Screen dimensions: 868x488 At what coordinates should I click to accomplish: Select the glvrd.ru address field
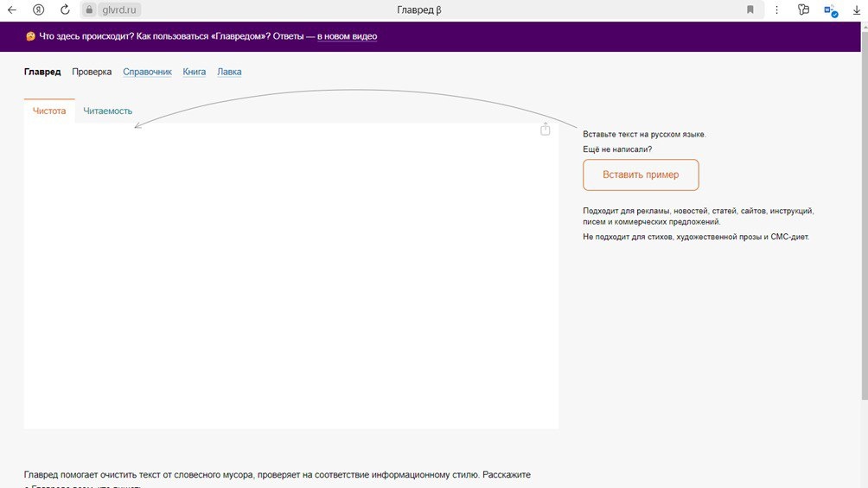(x=119, y=10)
